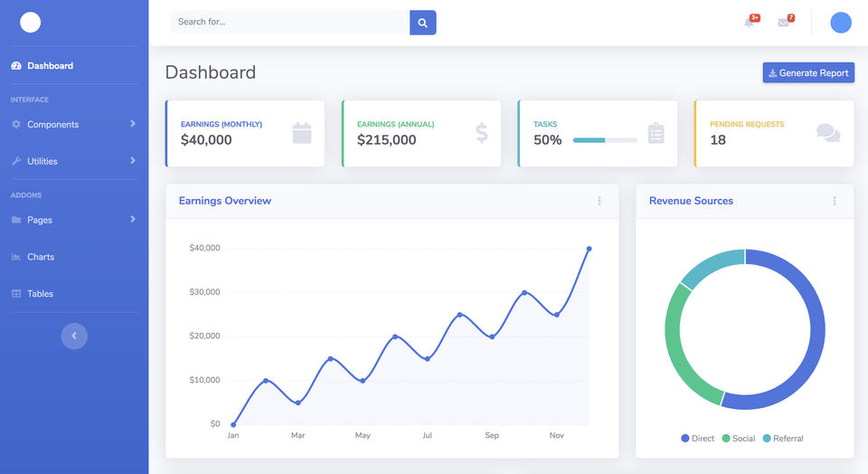
Task: Expand the Components sidebar menu
Action: pos(73,124)
